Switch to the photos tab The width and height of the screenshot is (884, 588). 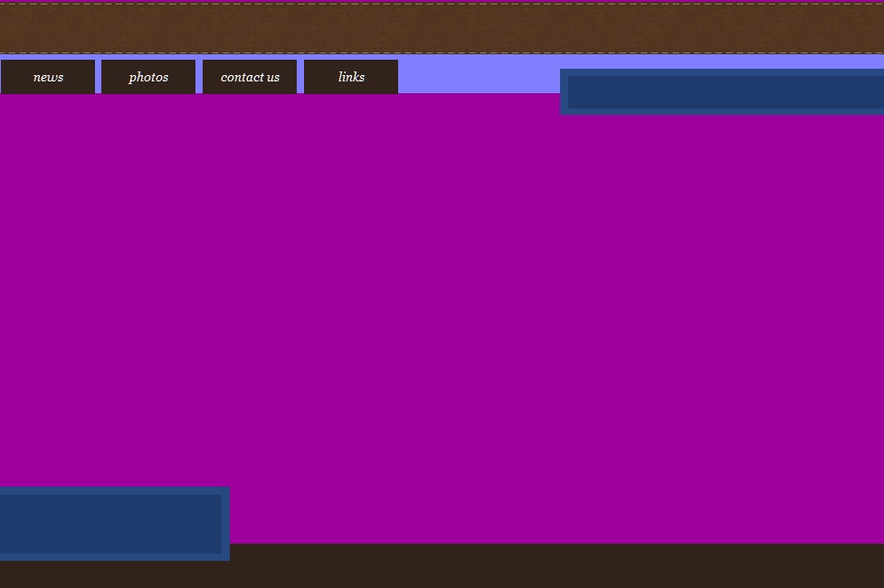pyautogui.click(x=148, y=77)
